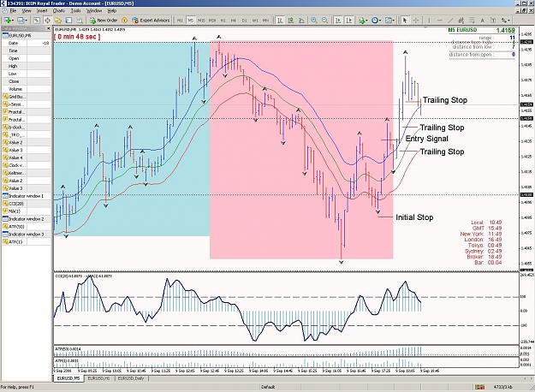This screenshot has width=535, height=392.
Task: Open the Periods clock dropdown
Action: [x=376, y=21]
